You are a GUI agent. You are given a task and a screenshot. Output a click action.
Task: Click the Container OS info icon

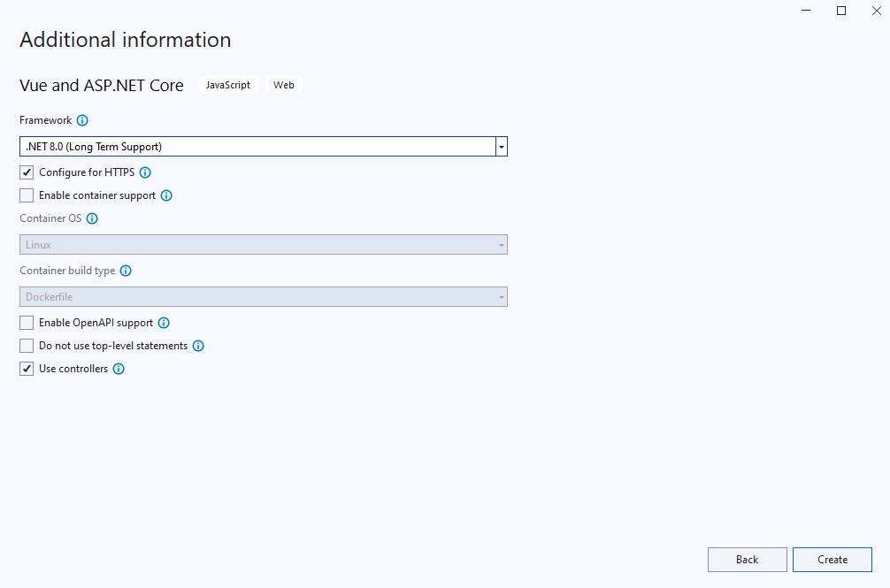tap(92, 218)
